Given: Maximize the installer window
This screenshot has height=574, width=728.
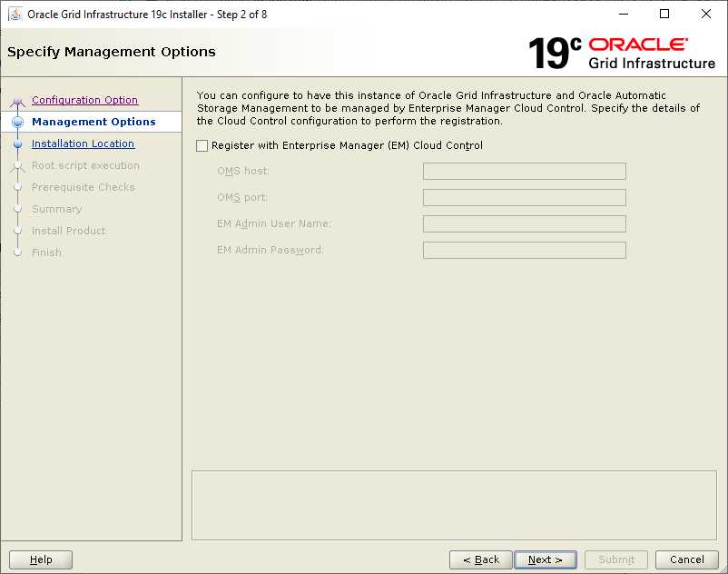Looking at the screenshot, I should coord(664,14).
